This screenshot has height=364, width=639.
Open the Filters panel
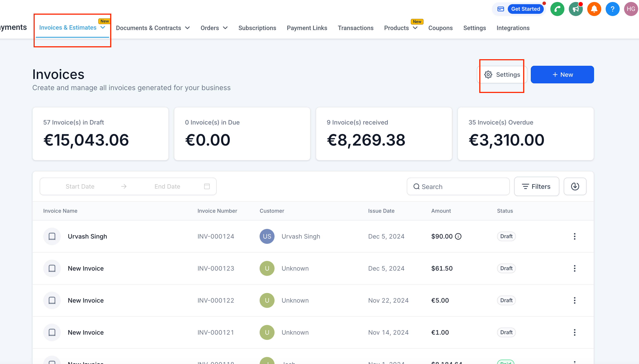pos(537,187)
